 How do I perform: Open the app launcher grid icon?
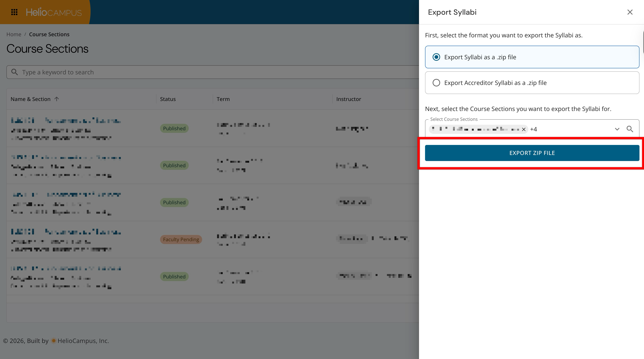[x=14, y=12]
